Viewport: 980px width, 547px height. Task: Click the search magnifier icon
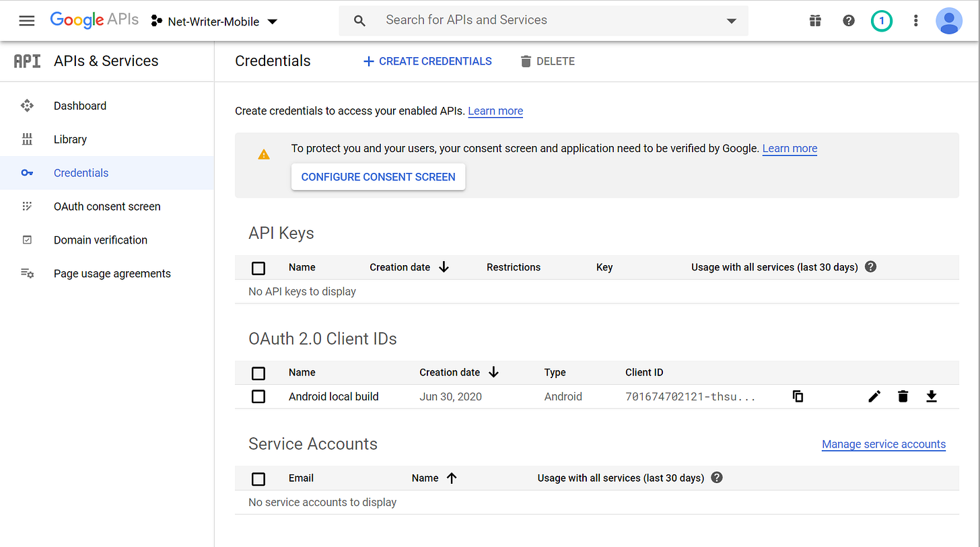click(x=360, y=21)
